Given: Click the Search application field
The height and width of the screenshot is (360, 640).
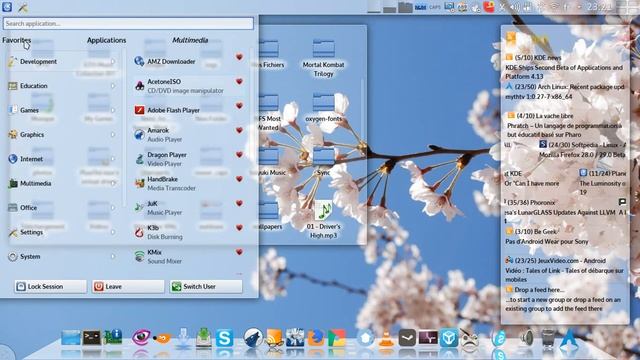Looking at the screenshot, I should tap(128, 24).
